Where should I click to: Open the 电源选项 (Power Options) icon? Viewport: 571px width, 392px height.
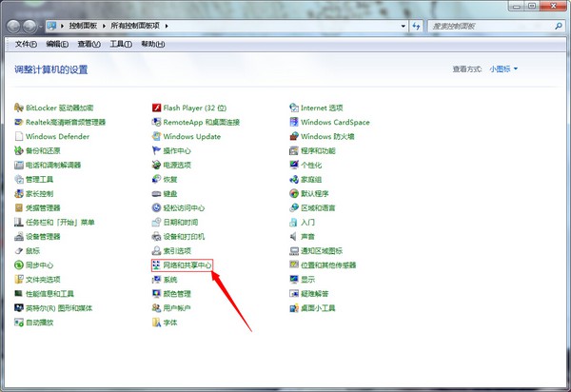[156, 165]
